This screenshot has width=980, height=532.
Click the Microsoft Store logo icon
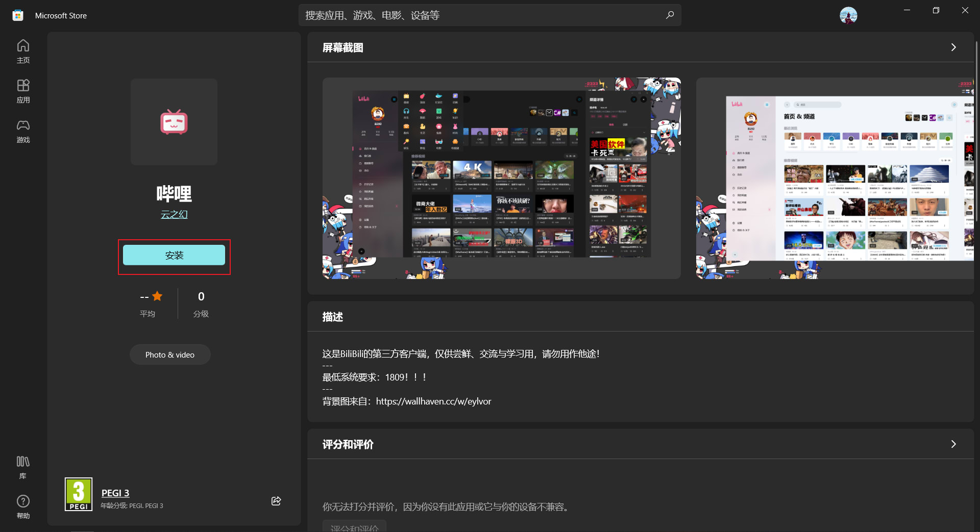point(18,15)
